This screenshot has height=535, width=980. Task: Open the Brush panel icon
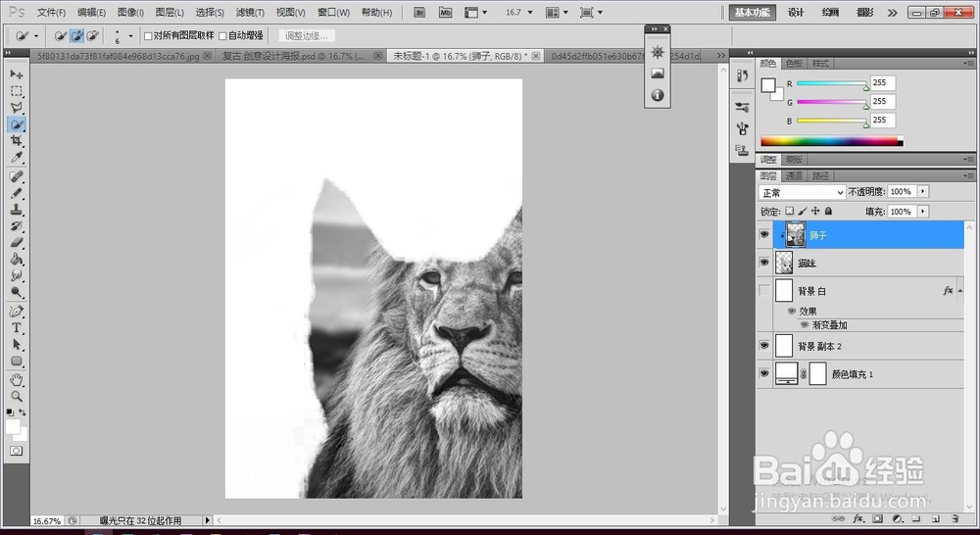point(742,108)
